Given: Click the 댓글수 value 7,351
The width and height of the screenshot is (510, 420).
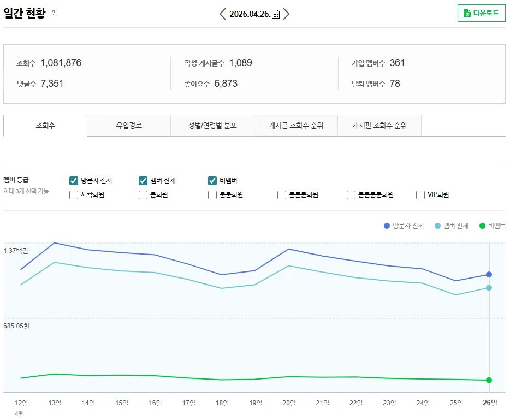Looking at the screenshot, I should [x=52, y=84].
